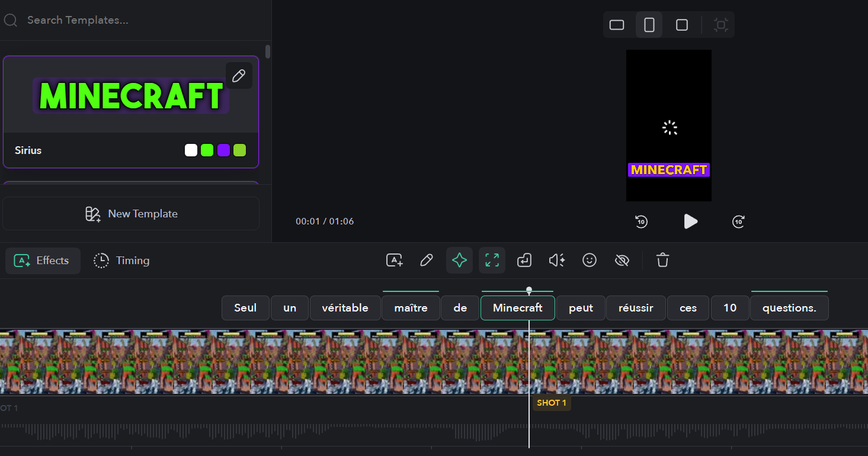Image resolution: width=868 pixels, height=456 pixels.
Task: Click the template list scrollbar
Action: click(268, 52)
